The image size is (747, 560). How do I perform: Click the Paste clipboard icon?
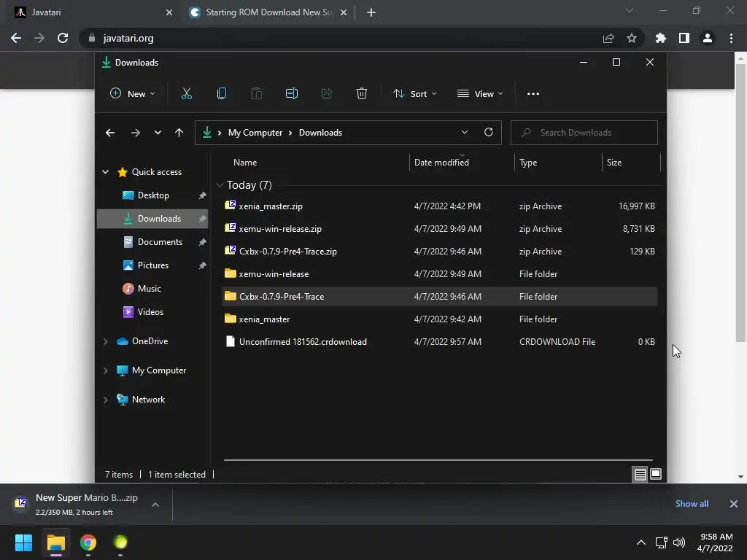256,94
